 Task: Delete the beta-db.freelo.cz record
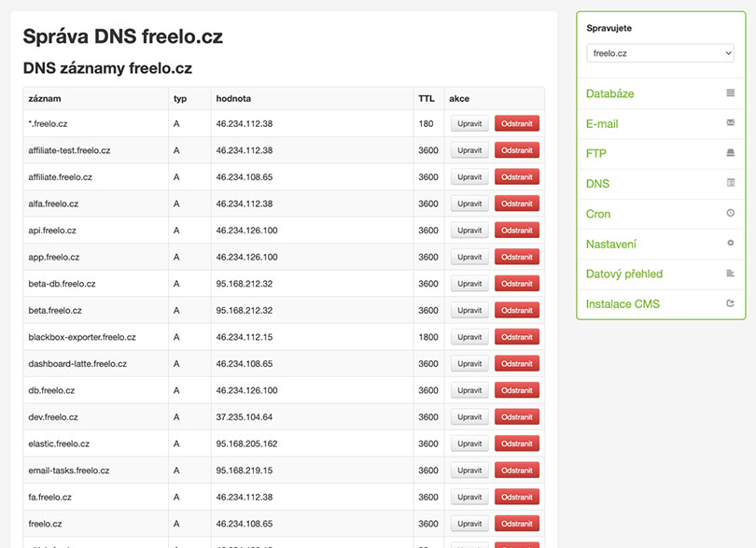517,284
